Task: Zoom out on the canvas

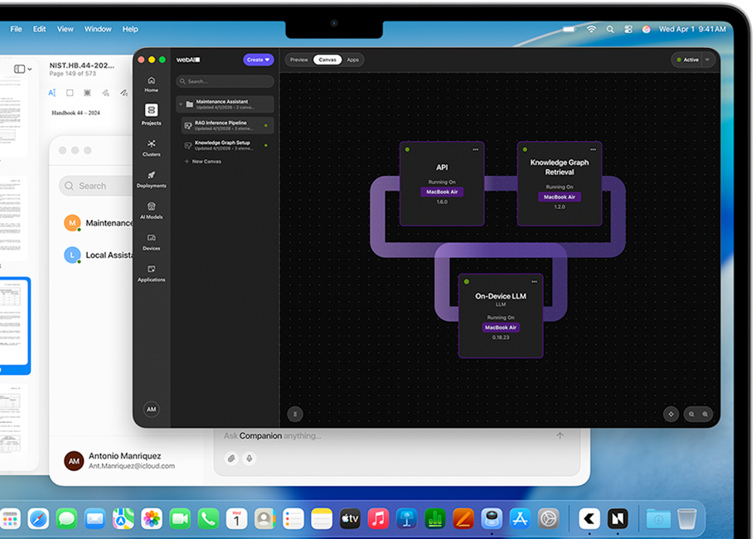Action: 691,414
